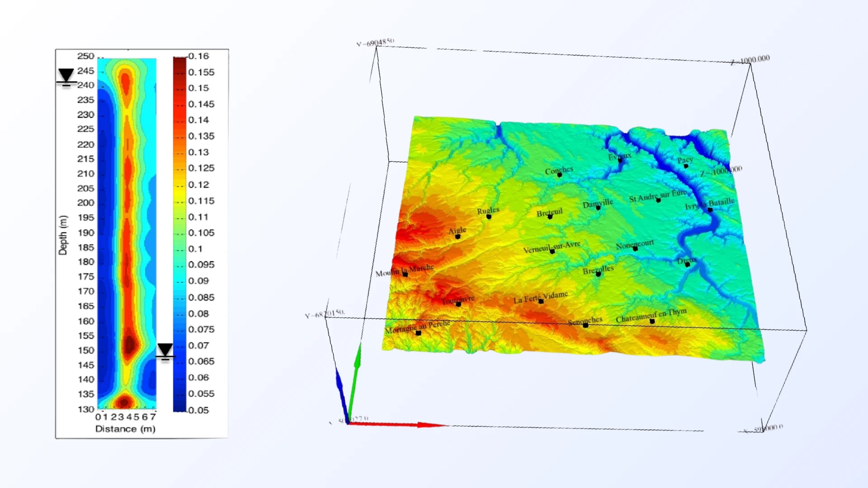Click the Distance (m) axis title

[x=125, y=429]
